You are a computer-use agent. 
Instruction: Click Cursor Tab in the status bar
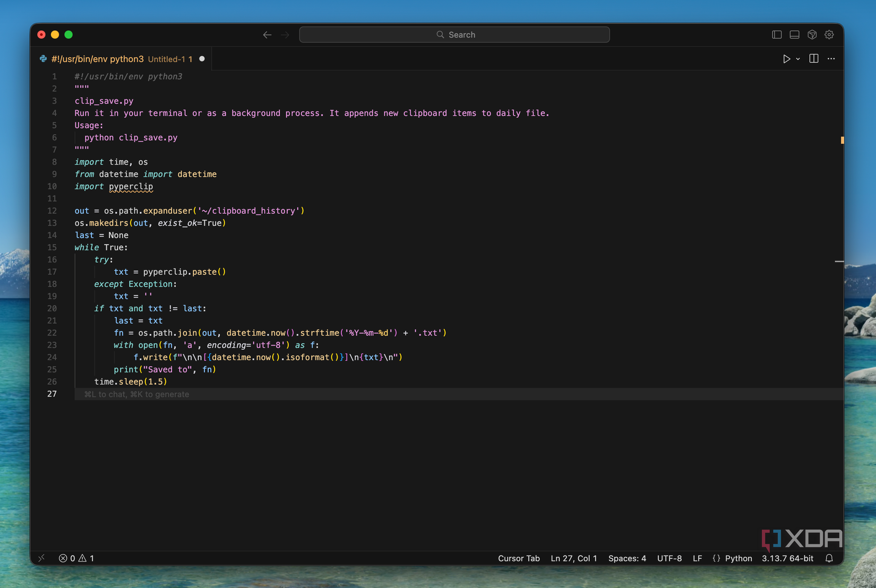(519, 558)
